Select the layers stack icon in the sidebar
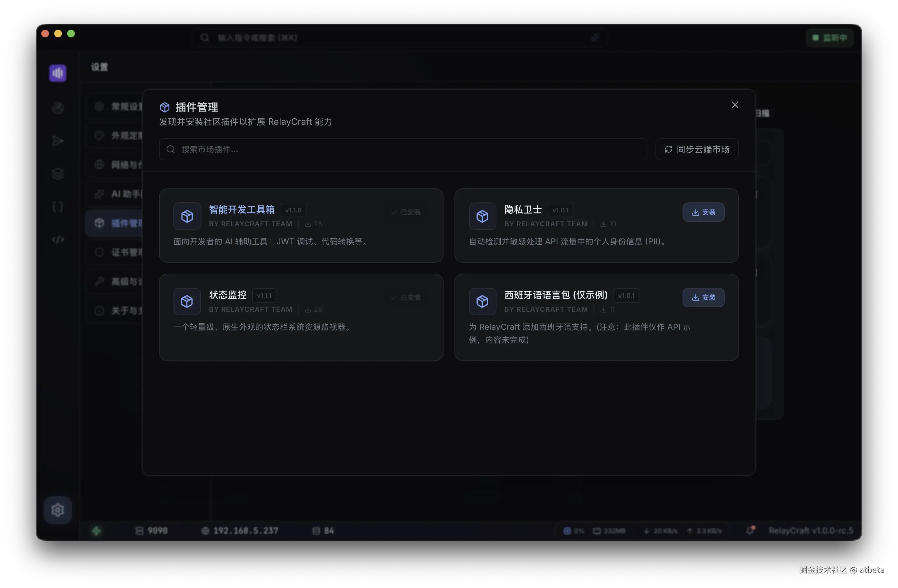This screenshot has height=588, width=898. [x=57, y=173]
